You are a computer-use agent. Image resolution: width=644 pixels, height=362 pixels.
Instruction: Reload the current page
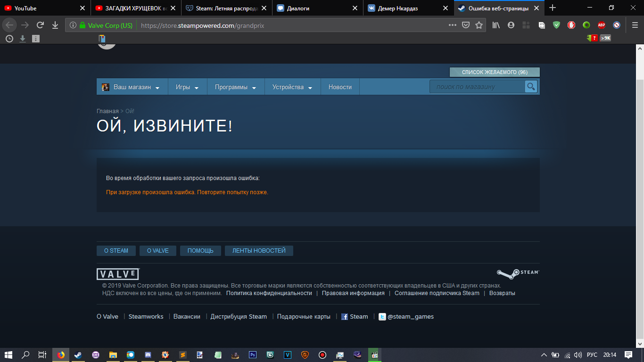[40, 25]
